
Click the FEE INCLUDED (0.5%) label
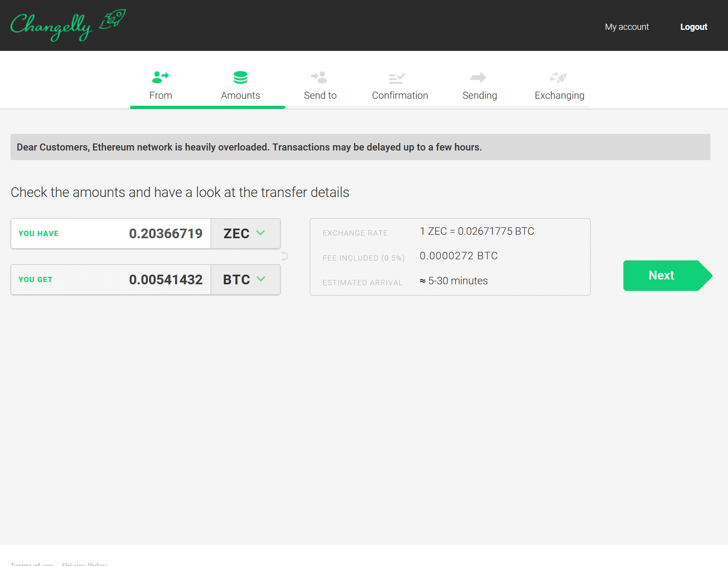pos(364,258)
